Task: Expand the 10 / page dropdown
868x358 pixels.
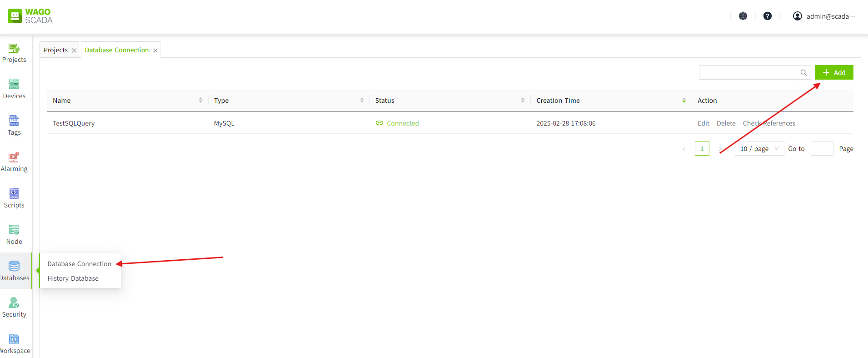Action: 759,149
